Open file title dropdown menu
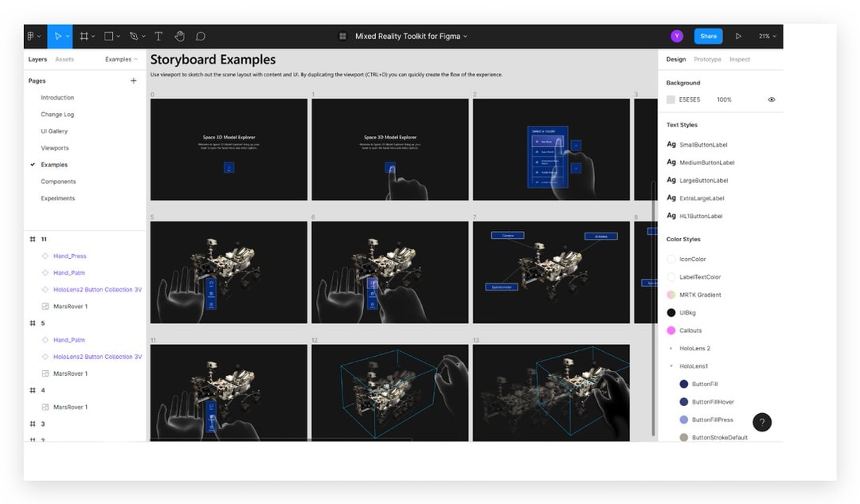This screenshot has height=504, width=860. [x=465, y=36]
